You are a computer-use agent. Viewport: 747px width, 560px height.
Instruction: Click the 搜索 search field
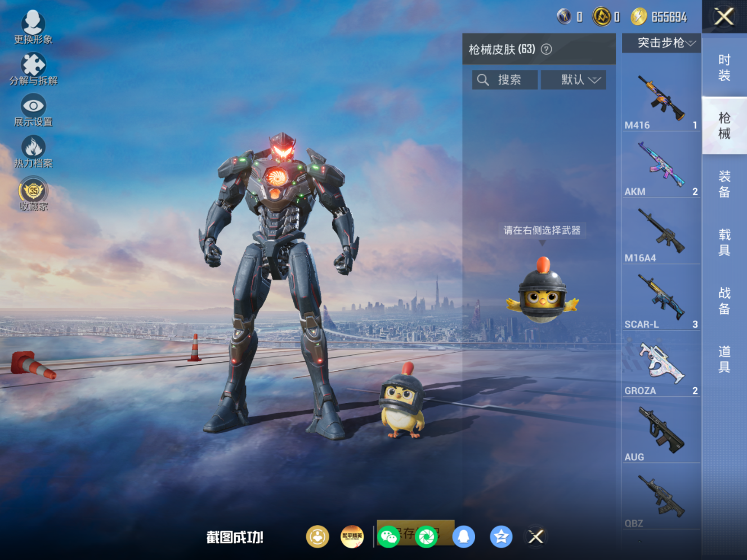click(505, 80)
